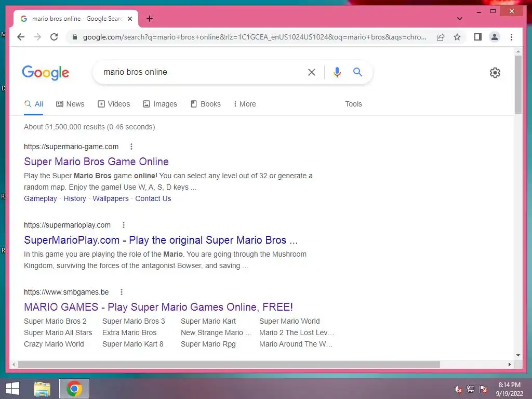This screenshot has height=399, width=532.
Task: Open Google quick settings gear
Action: (x=495, y=72)
